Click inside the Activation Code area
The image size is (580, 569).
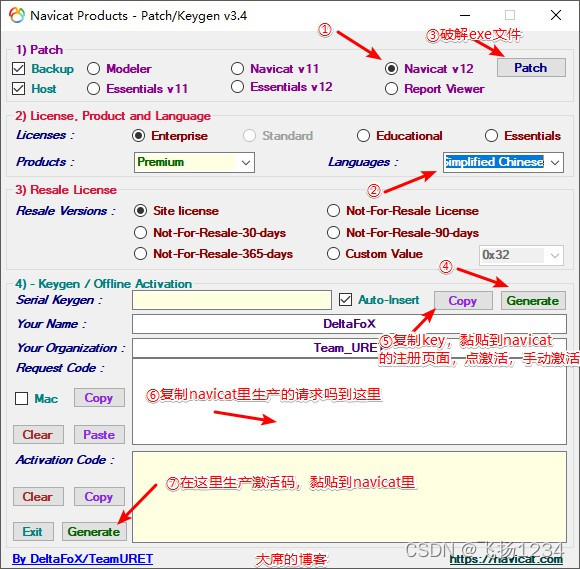click(349, 497)
